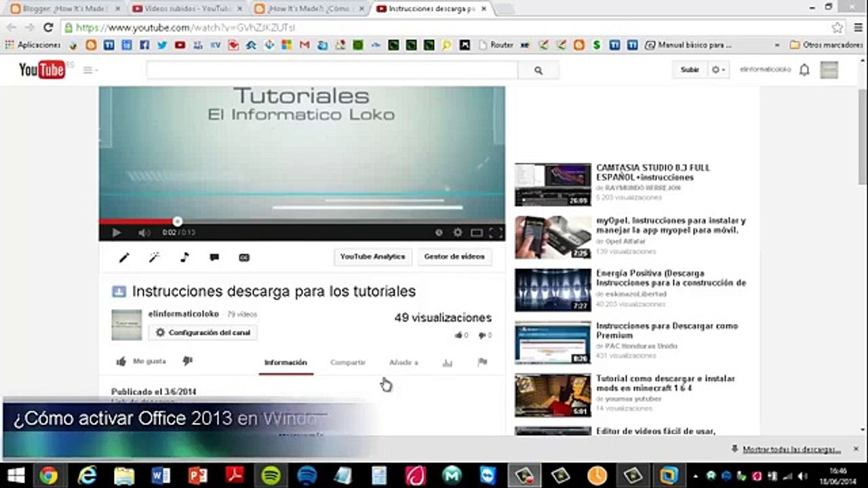Click the elinformaticoloko channel name
The width and height of the screenshot is (868, 488).
tap(183, 314)
